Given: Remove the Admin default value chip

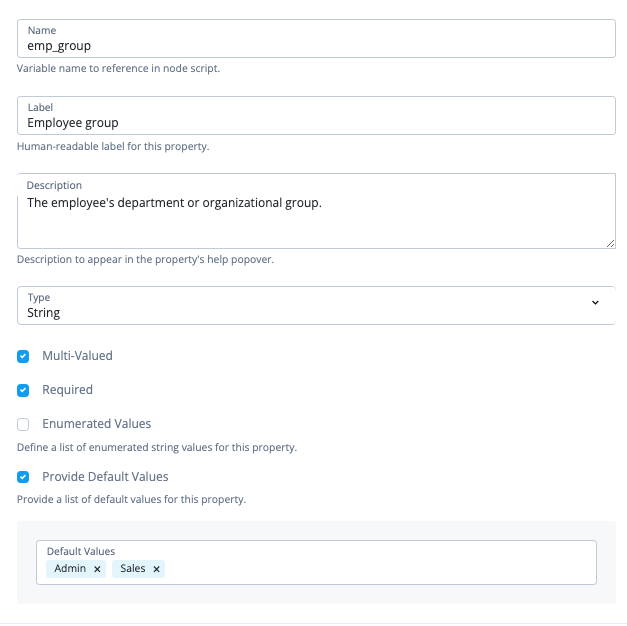Looking at the screenshot, I should tap(97, 569).
